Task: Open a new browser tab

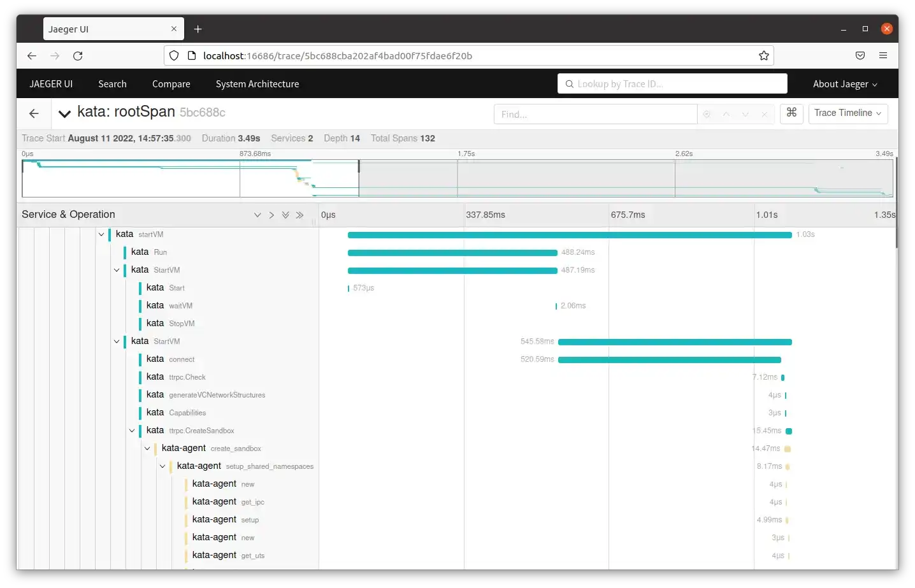Action: tap(198, 29)
